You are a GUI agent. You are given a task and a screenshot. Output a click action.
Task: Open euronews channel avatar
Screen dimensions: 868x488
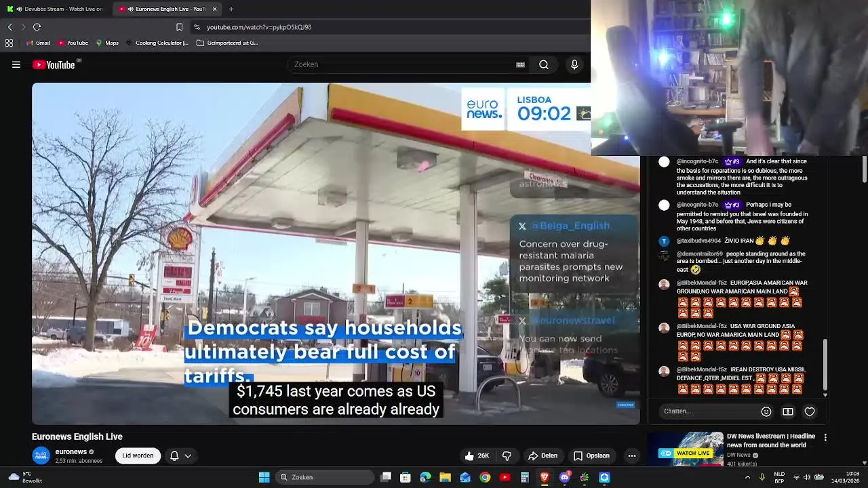(x=41, y=455)
